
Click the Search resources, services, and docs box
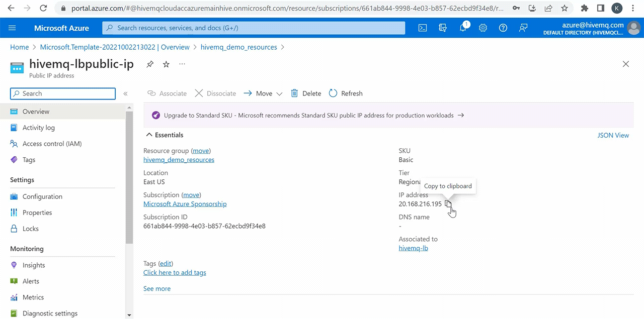pos(254,28)
